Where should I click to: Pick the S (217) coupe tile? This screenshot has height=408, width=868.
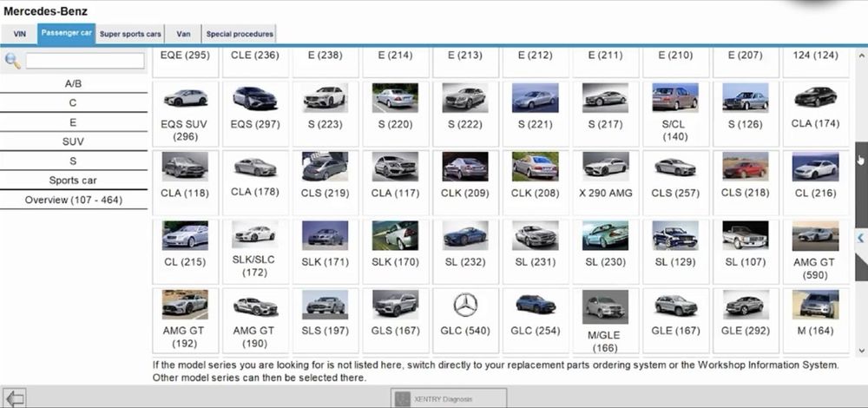pyautogui.click(x=606, y=114)
